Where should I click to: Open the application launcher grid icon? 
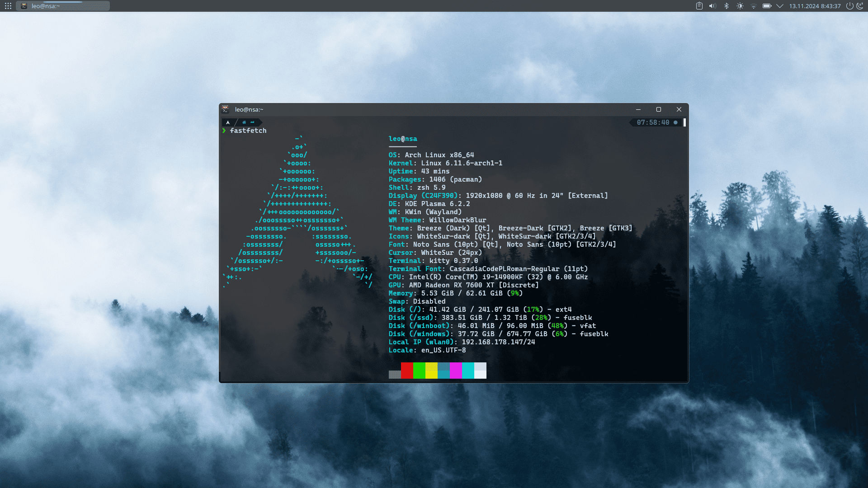click(x=8, y=6)
